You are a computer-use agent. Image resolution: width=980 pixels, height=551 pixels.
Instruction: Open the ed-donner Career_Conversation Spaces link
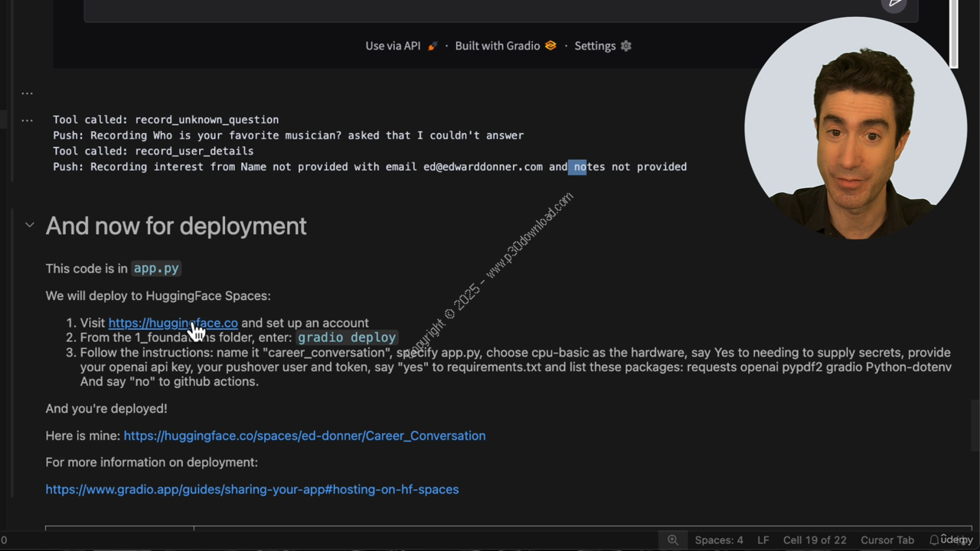tap(305, 435)
